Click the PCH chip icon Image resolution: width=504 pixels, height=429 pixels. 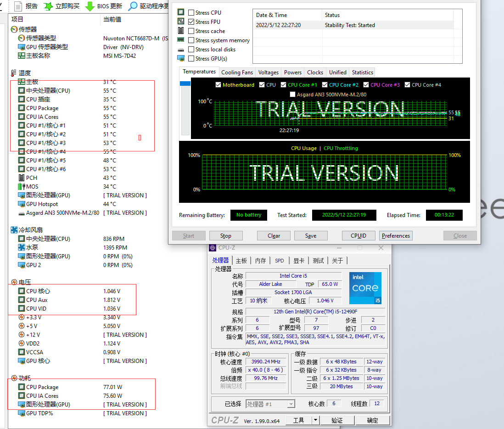pyautogui.click(x=22, y=178)
